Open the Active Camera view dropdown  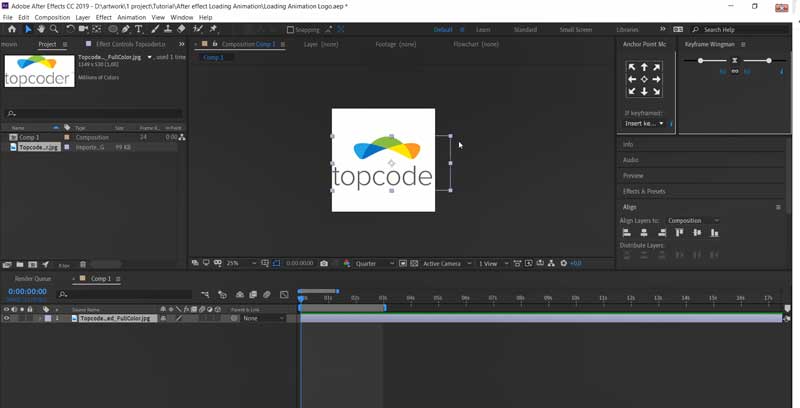(x=447, y=264)
